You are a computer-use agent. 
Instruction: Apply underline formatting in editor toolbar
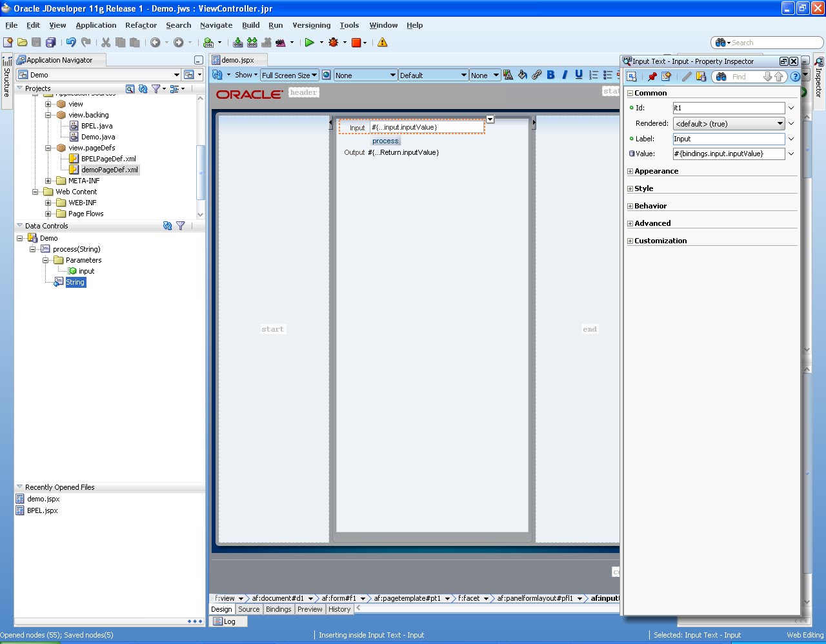click(579, 75)
